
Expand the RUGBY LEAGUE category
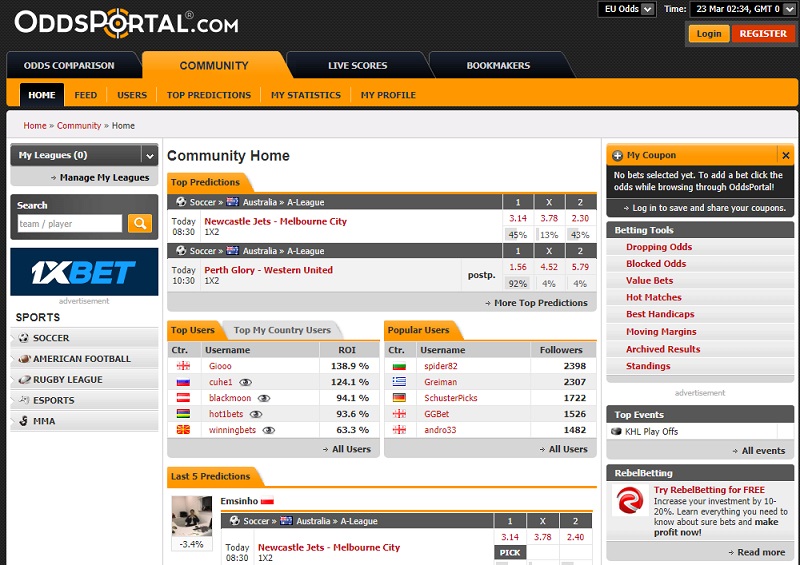coord(84,380)
